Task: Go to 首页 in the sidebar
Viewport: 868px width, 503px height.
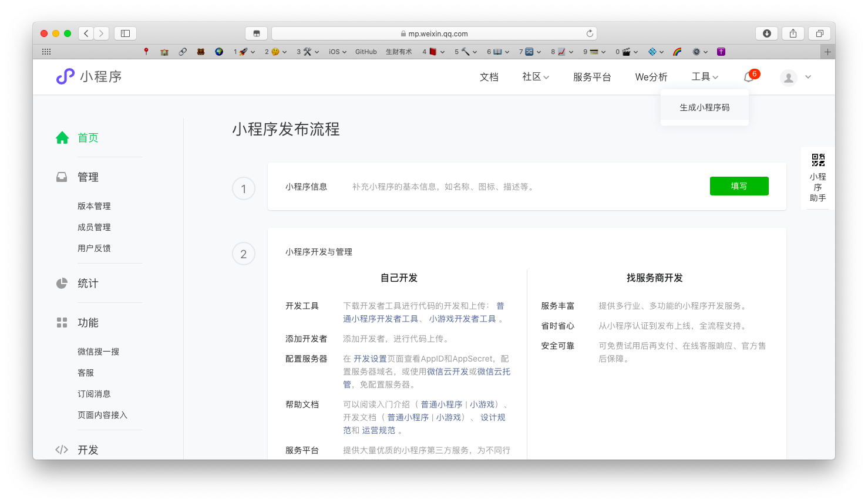Action: (x=88, y=138)
